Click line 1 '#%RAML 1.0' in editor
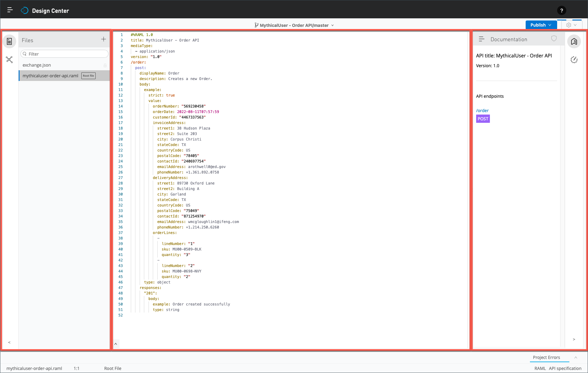 pos(142,35)
